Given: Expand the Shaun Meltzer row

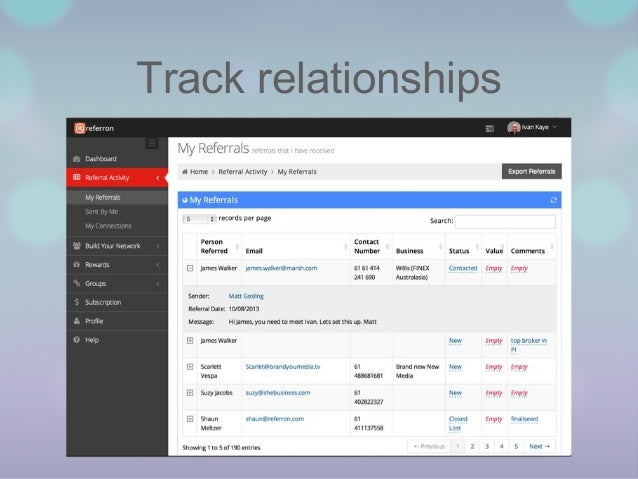Looking at the screenshot, I should (x=190, y=419).
